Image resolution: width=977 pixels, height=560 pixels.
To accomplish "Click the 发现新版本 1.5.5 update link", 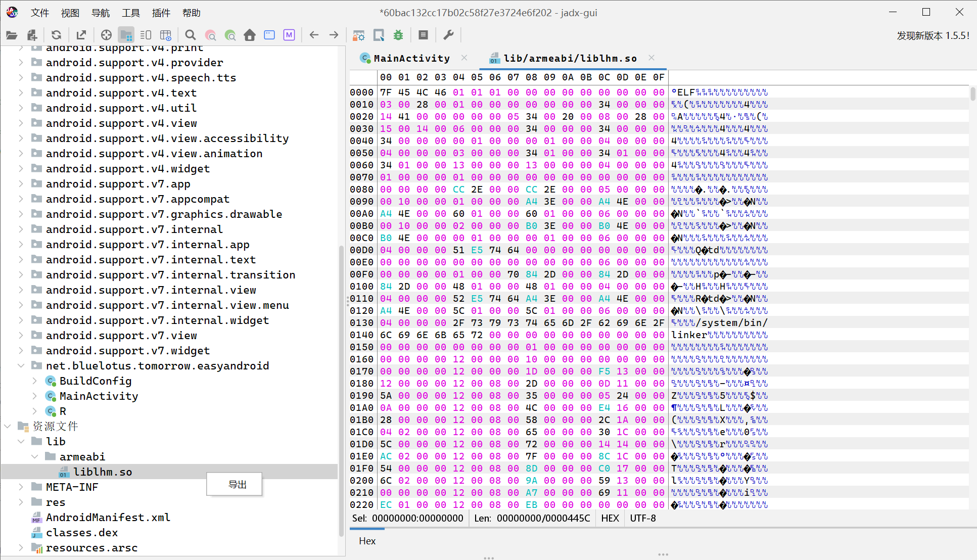I will (x=933, y=35).
